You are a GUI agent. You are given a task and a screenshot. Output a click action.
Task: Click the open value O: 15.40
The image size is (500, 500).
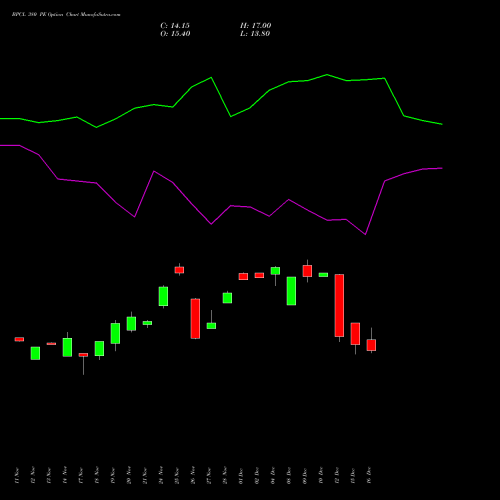[175, 34]
